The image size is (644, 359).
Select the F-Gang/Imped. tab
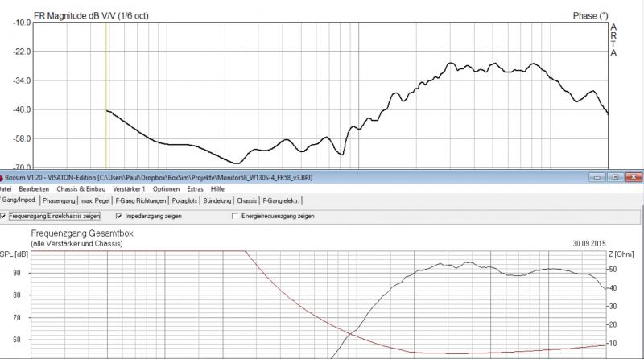click(19, 200)
